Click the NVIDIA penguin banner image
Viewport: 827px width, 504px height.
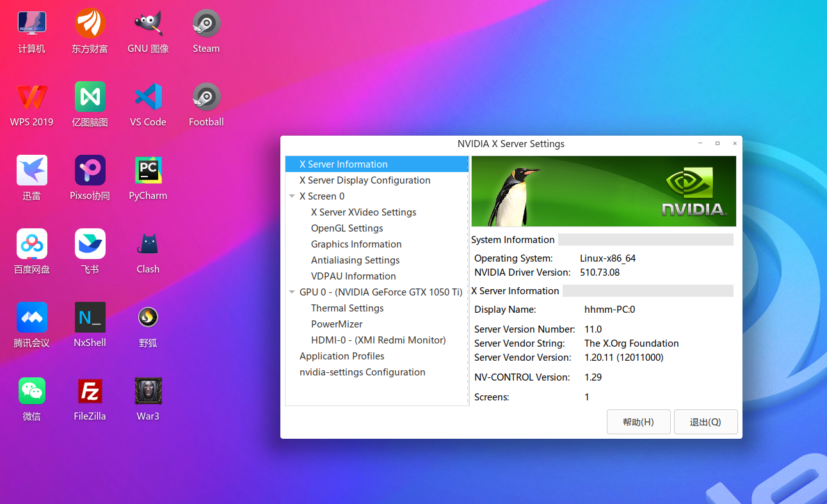pos(604,191)
